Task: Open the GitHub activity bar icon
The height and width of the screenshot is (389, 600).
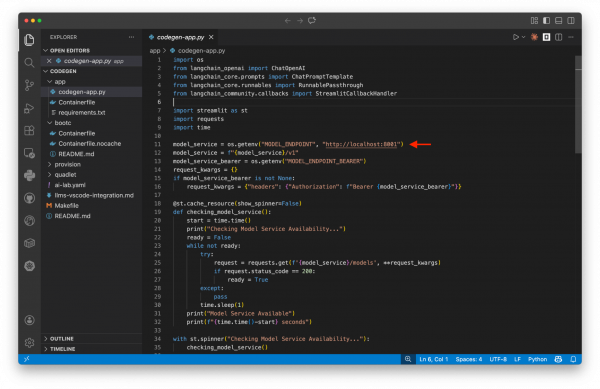Action: click(x=29, y=198)
